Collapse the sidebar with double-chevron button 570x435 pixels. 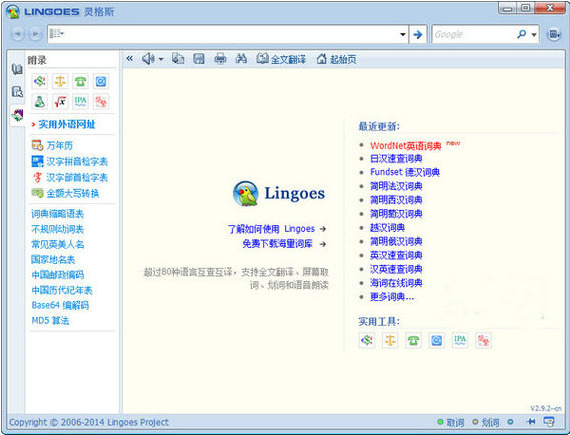point(129,59)
